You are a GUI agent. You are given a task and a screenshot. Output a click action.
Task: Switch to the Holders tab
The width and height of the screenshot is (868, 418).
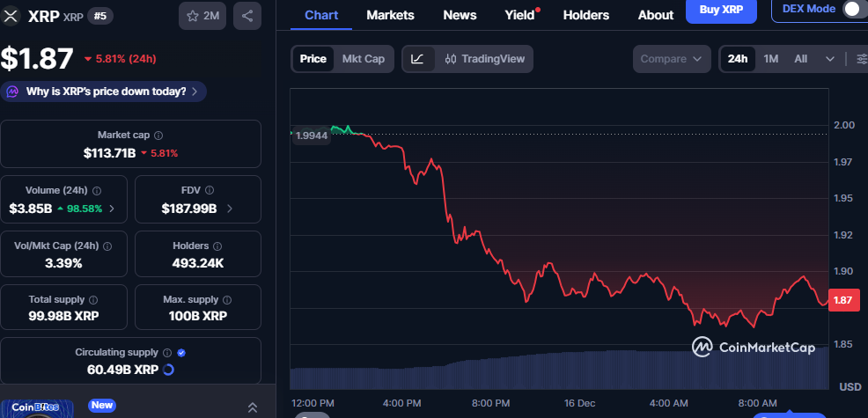[585, 15]
